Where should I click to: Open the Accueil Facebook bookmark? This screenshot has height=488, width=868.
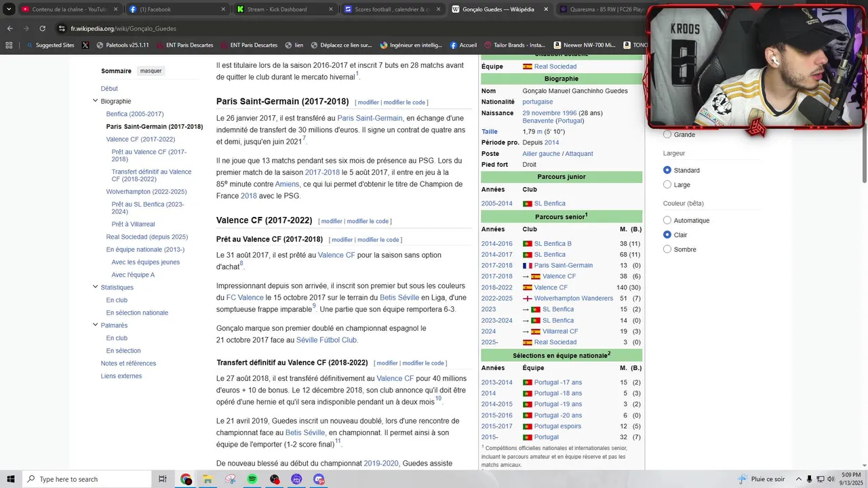click(463, 45)
